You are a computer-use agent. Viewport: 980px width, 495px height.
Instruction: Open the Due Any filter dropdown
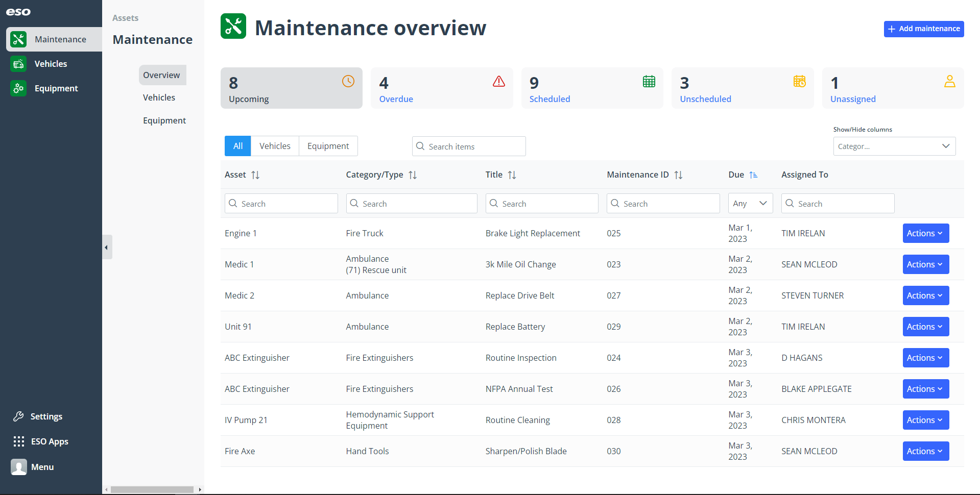(750, 203)
